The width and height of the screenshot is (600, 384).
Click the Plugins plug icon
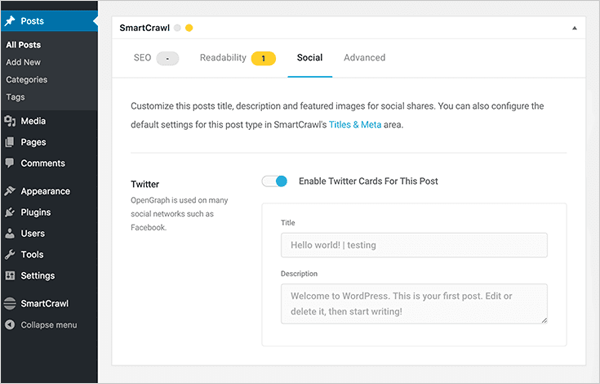[x=10, y=212]
